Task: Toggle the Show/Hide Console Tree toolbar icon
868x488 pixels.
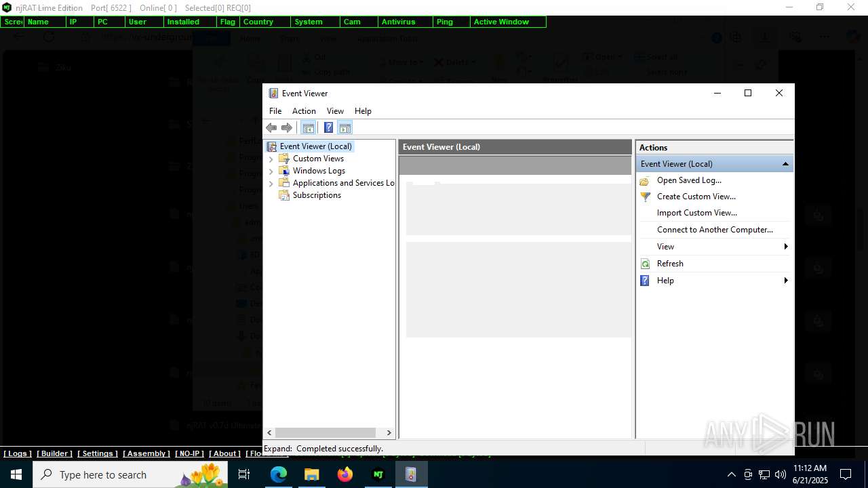Action: (x=308, y=127)
